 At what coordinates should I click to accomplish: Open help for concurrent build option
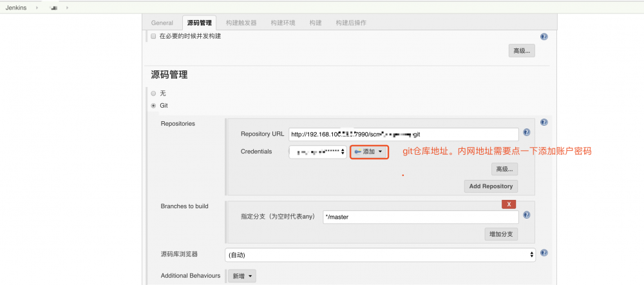(x=544, y=37)
